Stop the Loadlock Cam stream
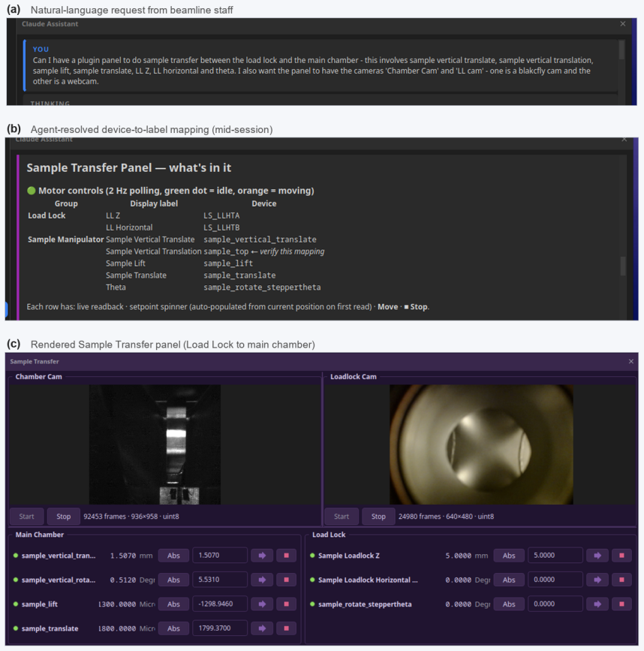This screenshot has width=644, height=651. (x=378, y=517)
